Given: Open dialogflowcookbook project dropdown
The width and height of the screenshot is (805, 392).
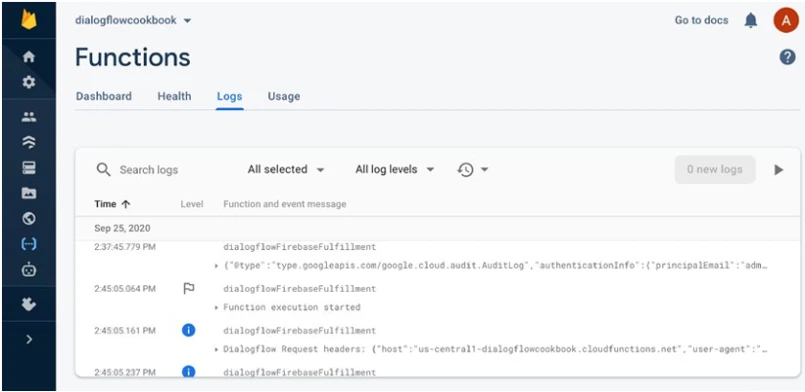Looking at the screenshot, I should click(133, 21).
